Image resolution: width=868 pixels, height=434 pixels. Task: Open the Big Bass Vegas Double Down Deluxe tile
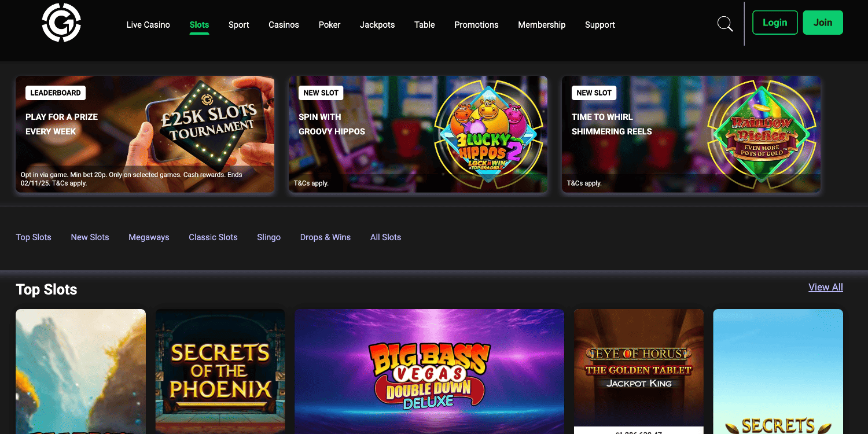[429, 372]
